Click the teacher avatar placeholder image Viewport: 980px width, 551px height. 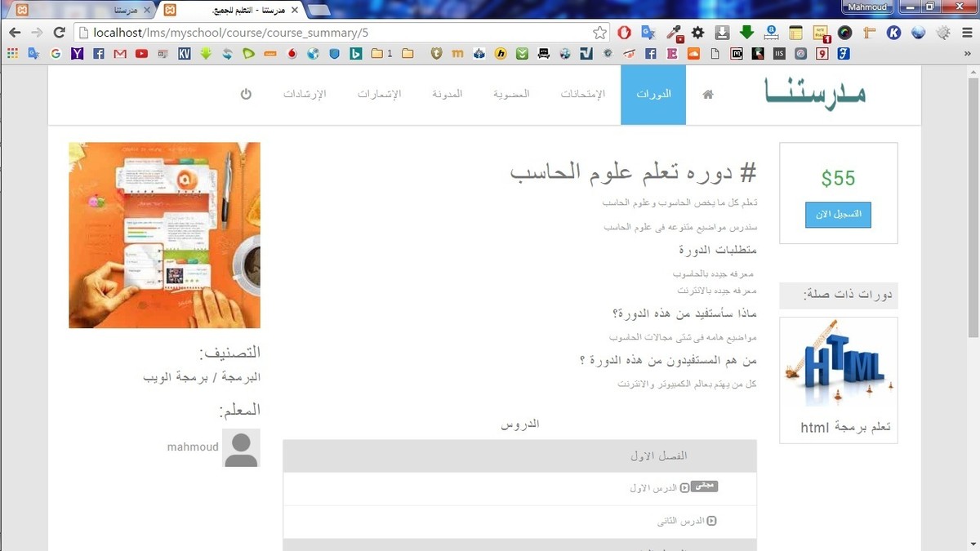[241, 448]
